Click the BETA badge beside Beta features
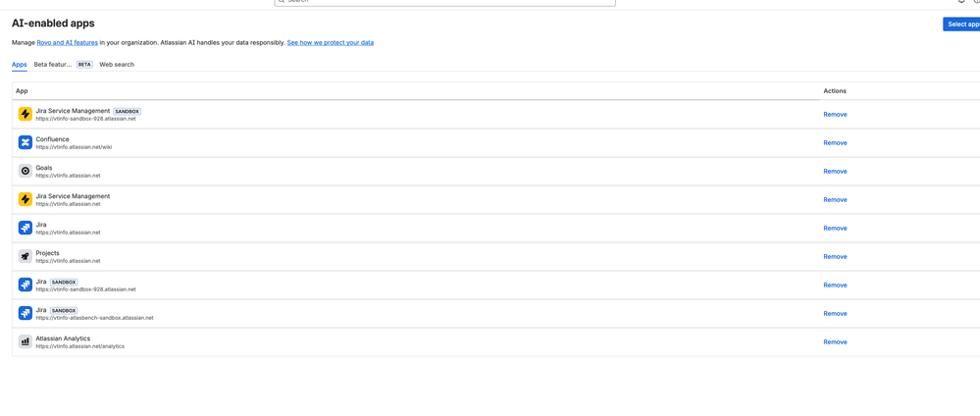 [84, 65]
